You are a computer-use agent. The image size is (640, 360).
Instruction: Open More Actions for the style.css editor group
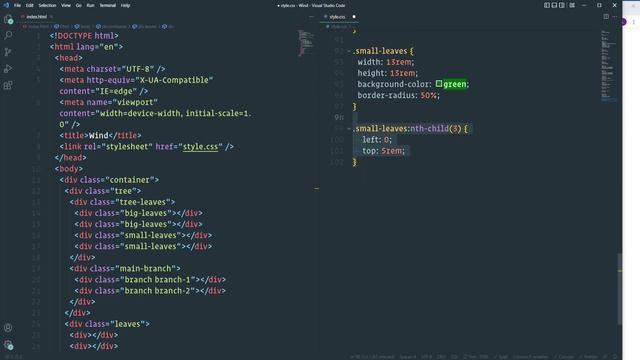[x=615, y=17]
